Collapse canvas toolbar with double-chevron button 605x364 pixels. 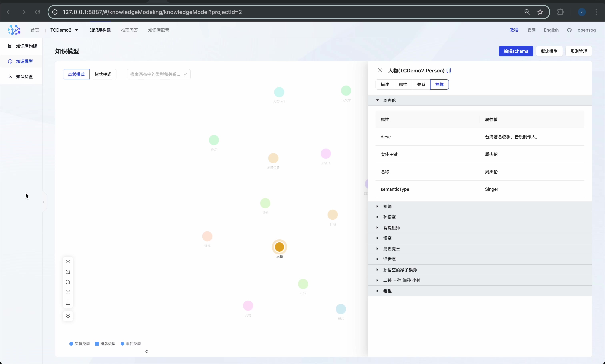(68, 316)
